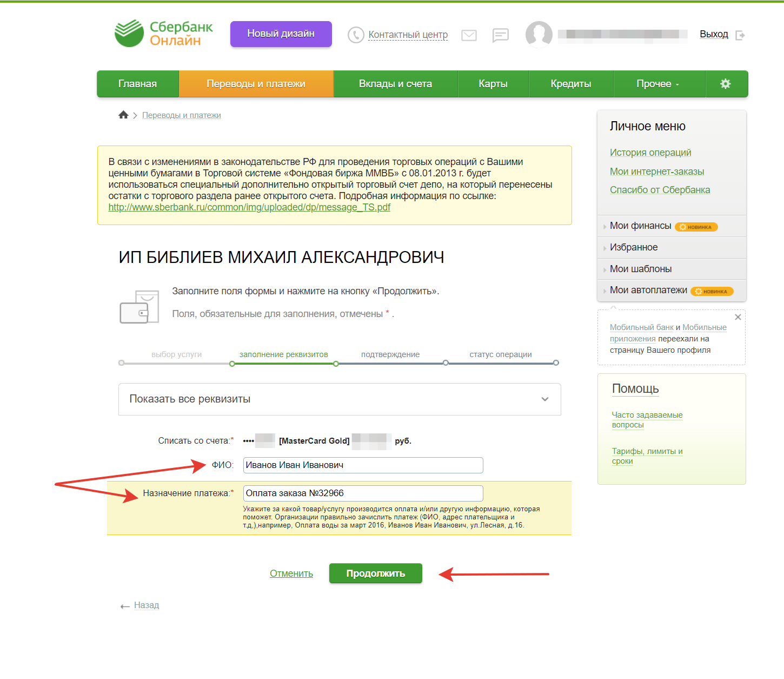The width and height of the screenshot is (784, 679).
Task: Click the Отменить link
Action: coord(291,573)
